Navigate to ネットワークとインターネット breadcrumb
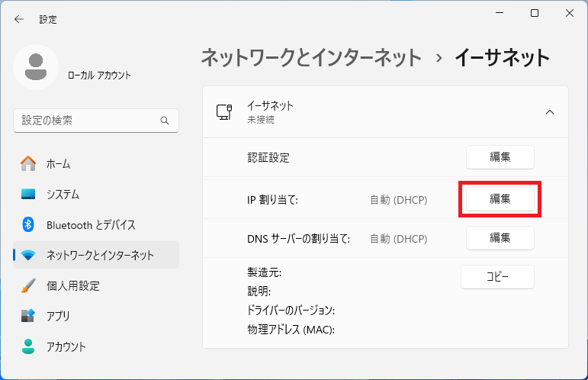Viewport: 588px width, 380px height. point(310,57)
